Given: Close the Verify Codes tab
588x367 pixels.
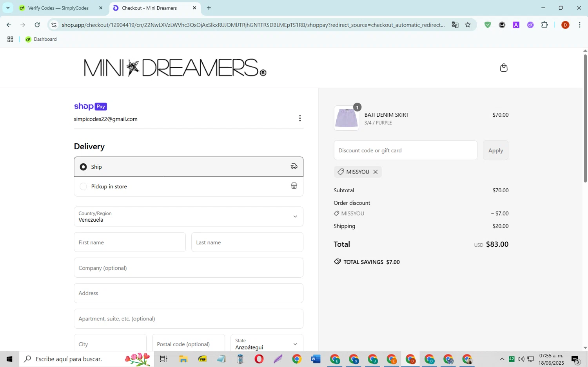Looking at the screenshot, I should (101, 8).
